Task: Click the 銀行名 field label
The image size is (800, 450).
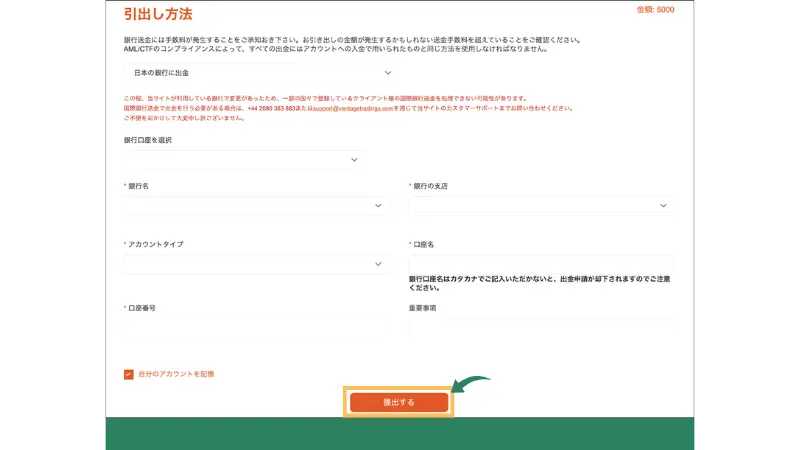Action: [138, 186]
